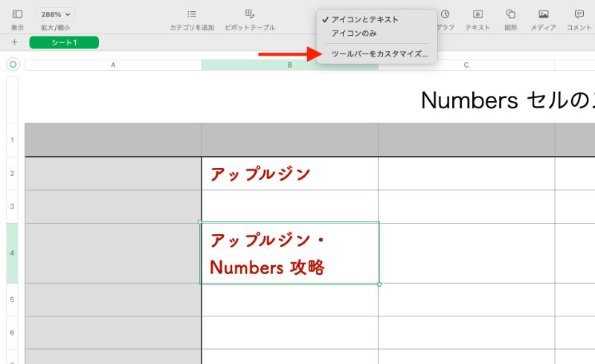The width and height of the screenshot is (595, 364).
Task: Click header cell C1
Action: point(466,140)
